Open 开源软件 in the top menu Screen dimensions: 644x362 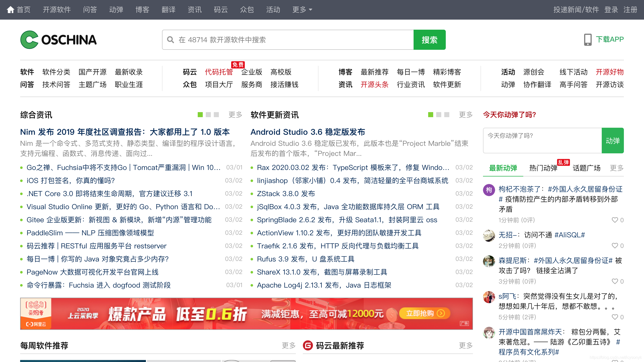pyautogui.click(x=57, y=10)
